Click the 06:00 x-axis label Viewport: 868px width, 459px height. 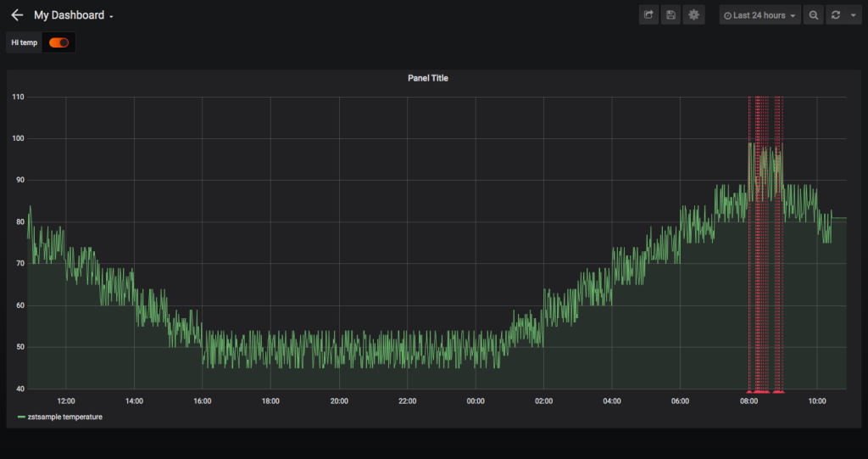coord(681,401)
